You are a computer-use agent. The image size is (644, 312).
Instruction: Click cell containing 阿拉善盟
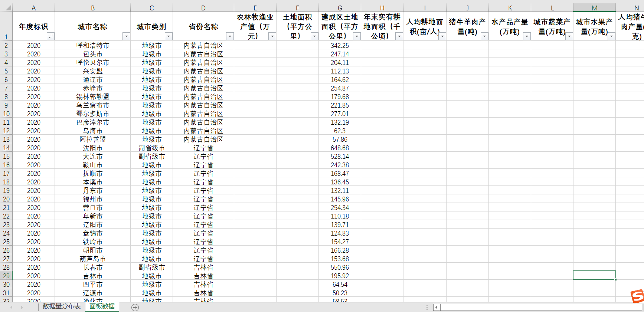[92, 139]
